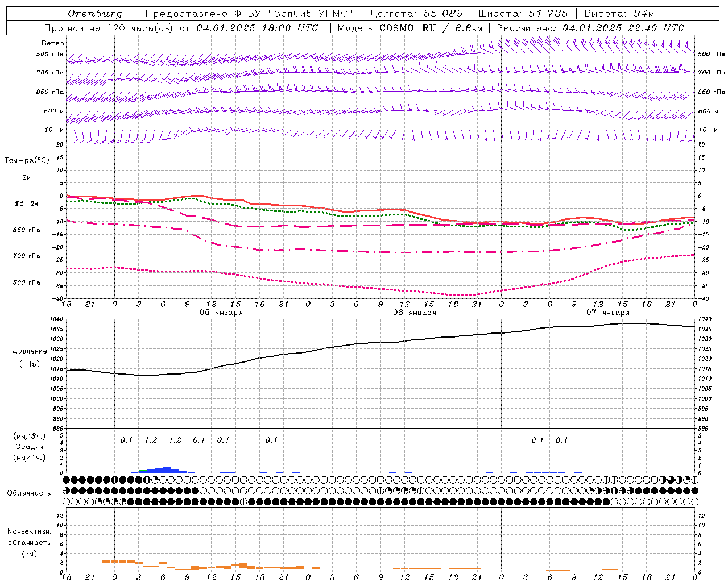728x582 pixels.
Task: Click the 07 января date label
Action: [608, 313]
